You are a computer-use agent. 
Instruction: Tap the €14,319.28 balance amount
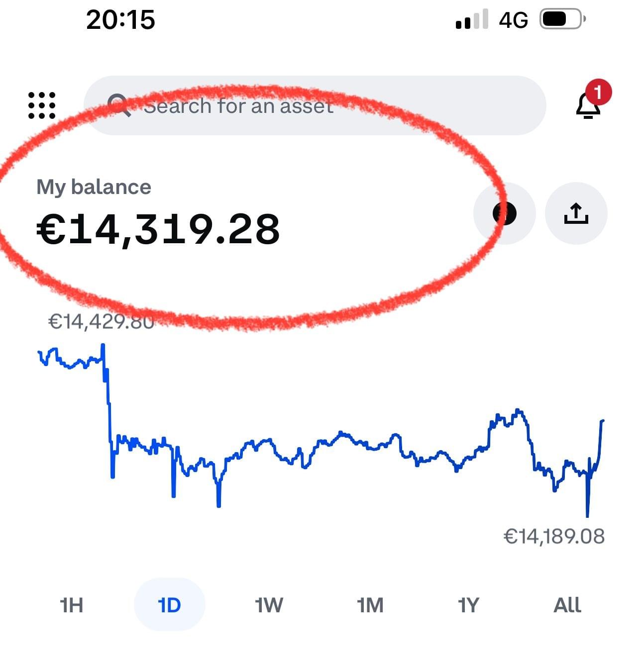click(158, 229)
